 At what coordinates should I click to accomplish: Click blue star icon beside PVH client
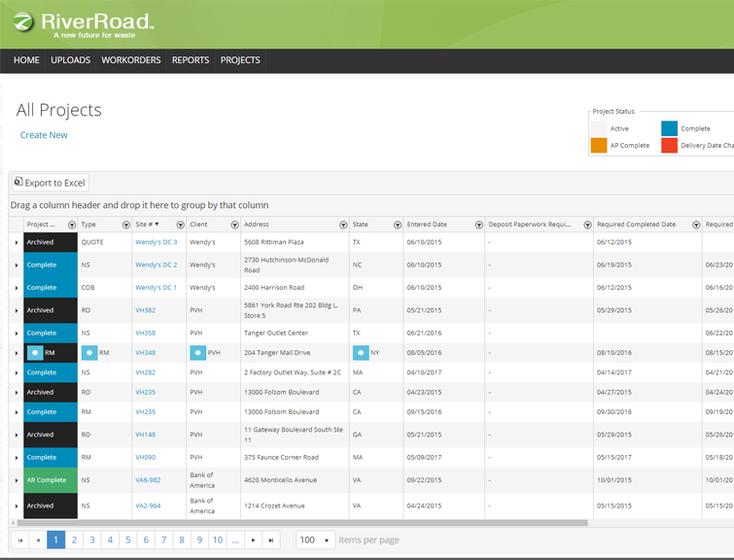198,353
